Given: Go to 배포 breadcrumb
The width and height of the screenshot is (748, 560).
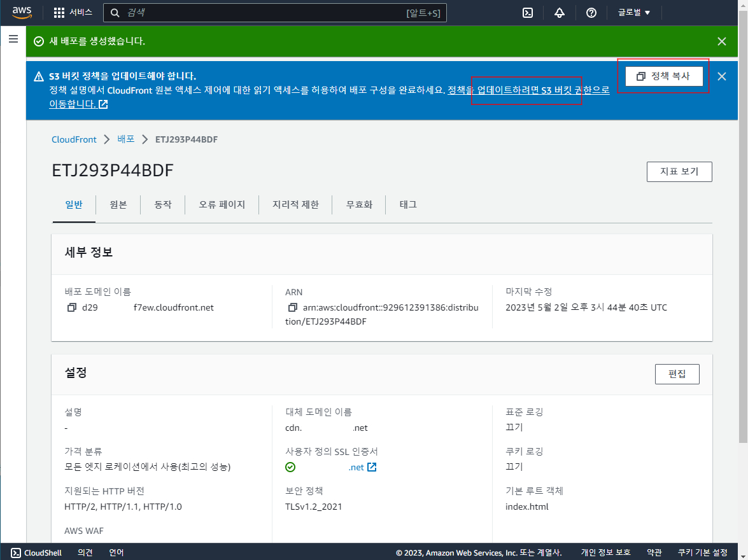Looking at the screenshot, I should [126, 139].
